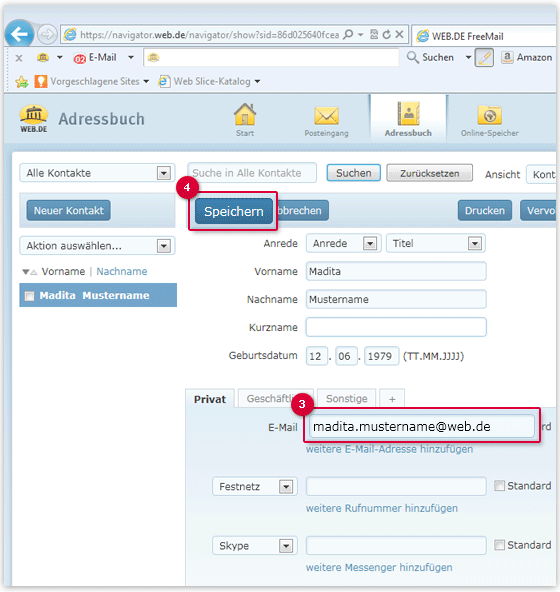Sort contacts by Nachname
The height and width of the screenshot is (592, 560).
click(122, 271)
